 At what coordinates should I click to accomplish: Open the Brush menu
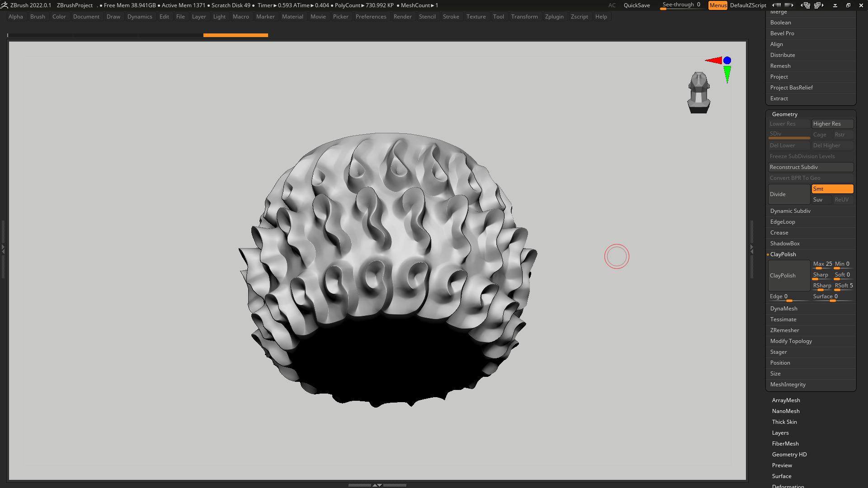38,17
